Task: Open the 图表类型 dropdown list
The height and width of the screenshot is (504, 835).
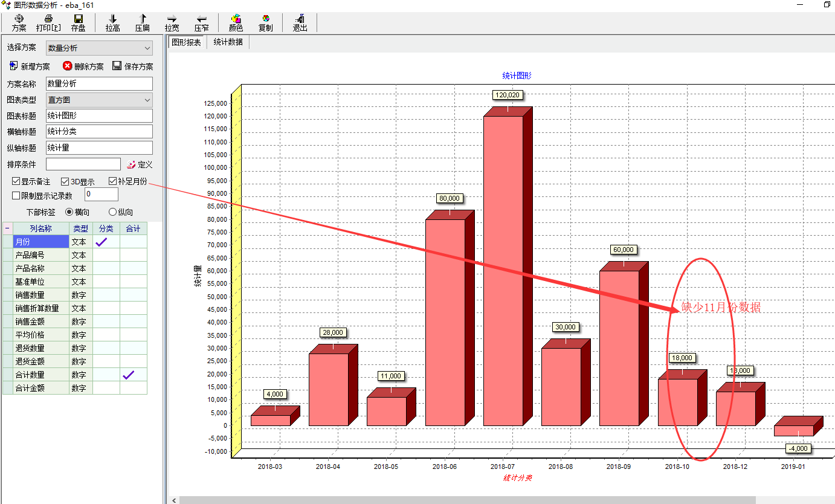Action: coord(147,100)
